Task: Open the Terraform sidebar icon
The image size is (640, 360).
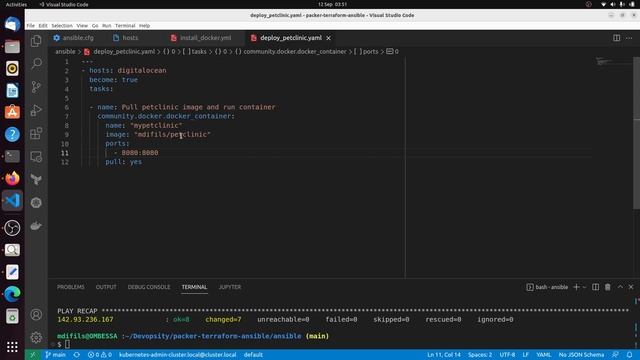Action: tap(36, 179)
